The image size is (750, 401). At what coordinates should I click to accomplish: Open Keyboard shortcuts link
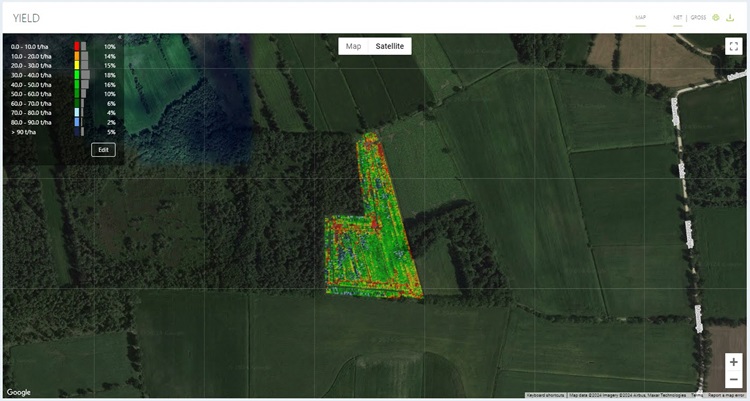[x=546, y=396]
